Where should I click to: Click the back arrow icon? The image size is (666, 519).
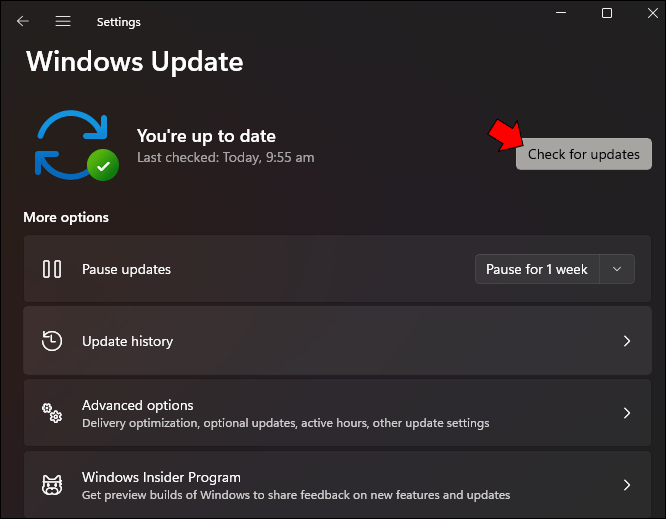[23, 21]
